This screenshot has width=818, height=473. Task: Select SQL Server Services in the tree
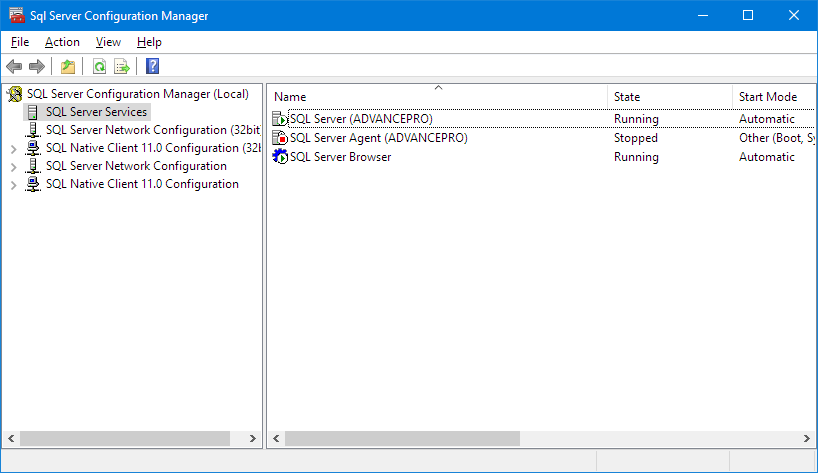pyautogui.click(x=96, y=112)
